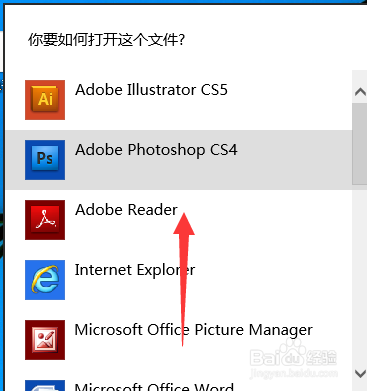The image size is (367, 391).
Task: Click the red Adobe Reader PDF icon
Action: pyautogui.click(x=45, y=220)
